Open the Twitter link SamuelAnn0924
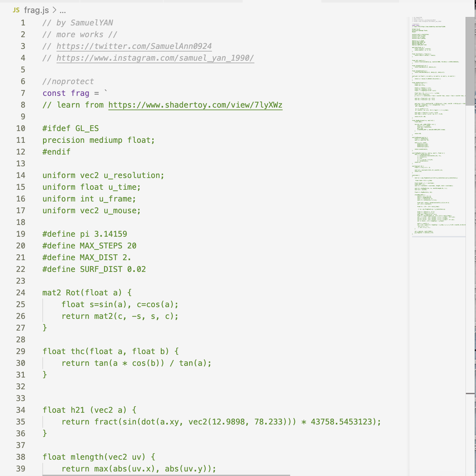Screen dimensions: 476x476 click(x=134, y=46)
